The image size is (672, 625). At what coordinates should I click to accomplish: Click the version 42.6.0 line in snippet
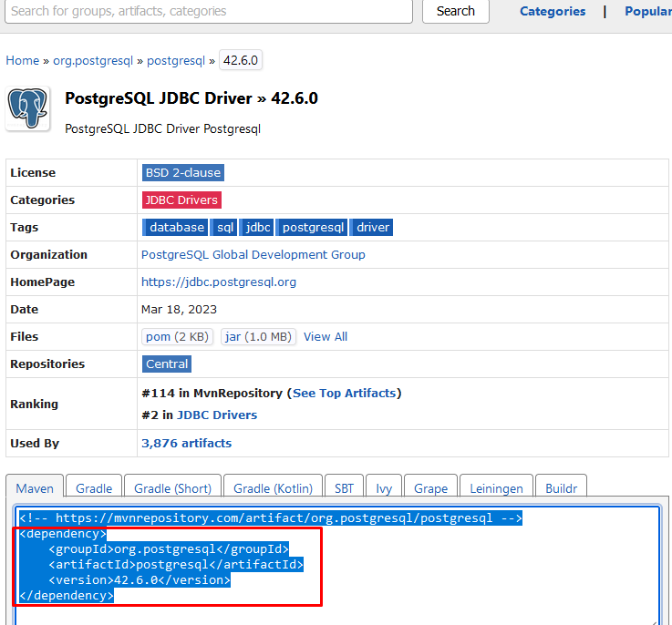(140, 580)
